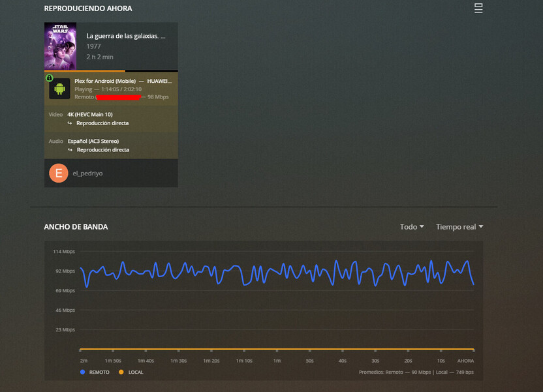Click the Playing 1:14:05 / 2:02:10 status

coord(108,89)
